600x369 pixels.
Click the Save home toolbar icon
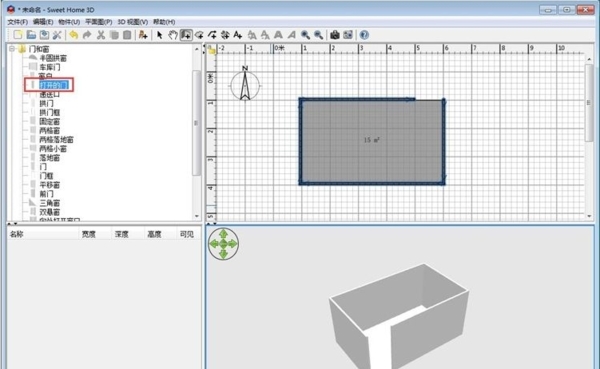[44, 35]
